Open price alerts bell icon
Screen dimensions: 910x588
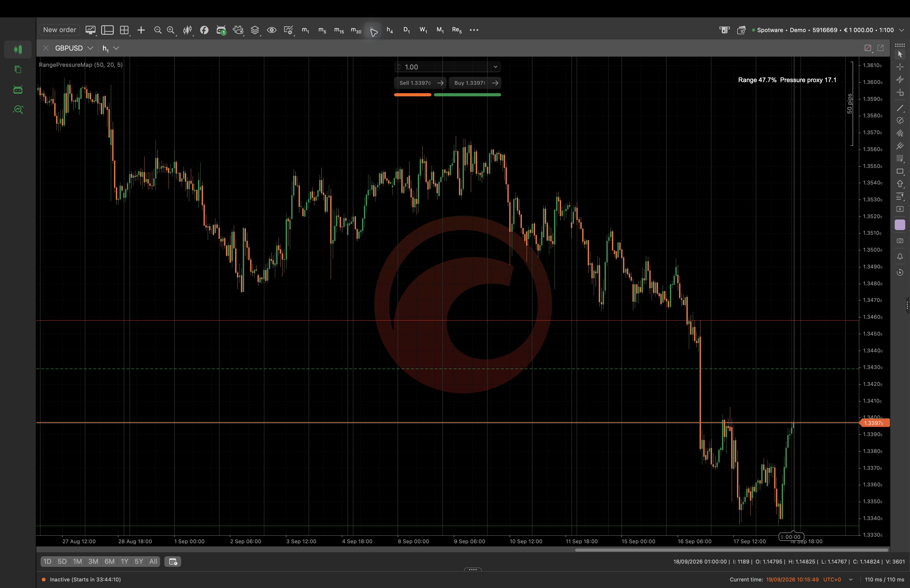point(900,256)
